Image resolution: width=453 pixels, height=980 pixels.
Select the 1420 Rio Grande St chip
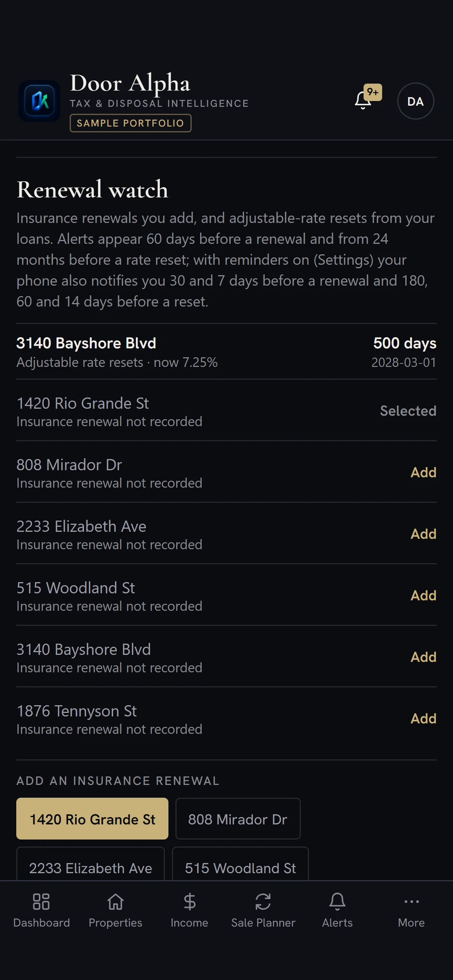point(92,819)
